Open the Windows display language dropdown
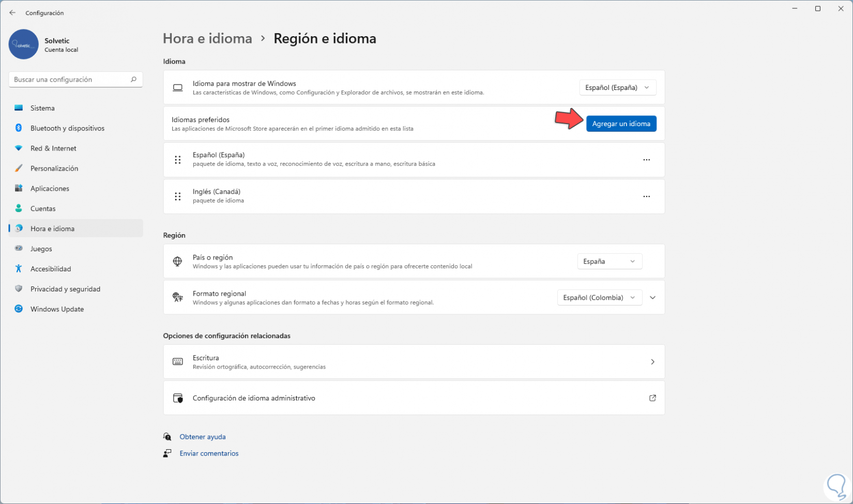 click(x=617, y=88)
